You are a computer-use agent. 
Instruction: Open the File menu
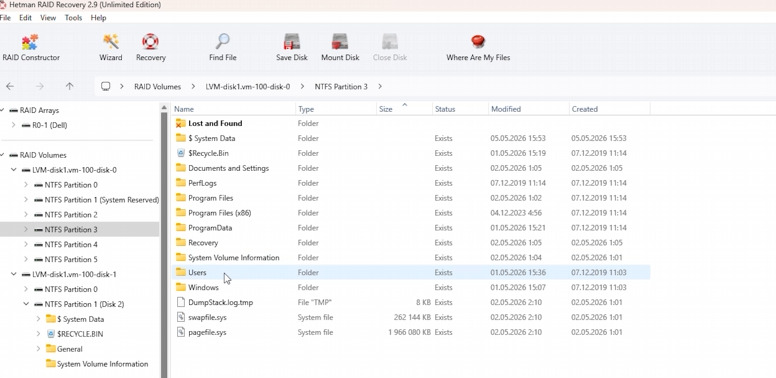click(x=5, y=18)
